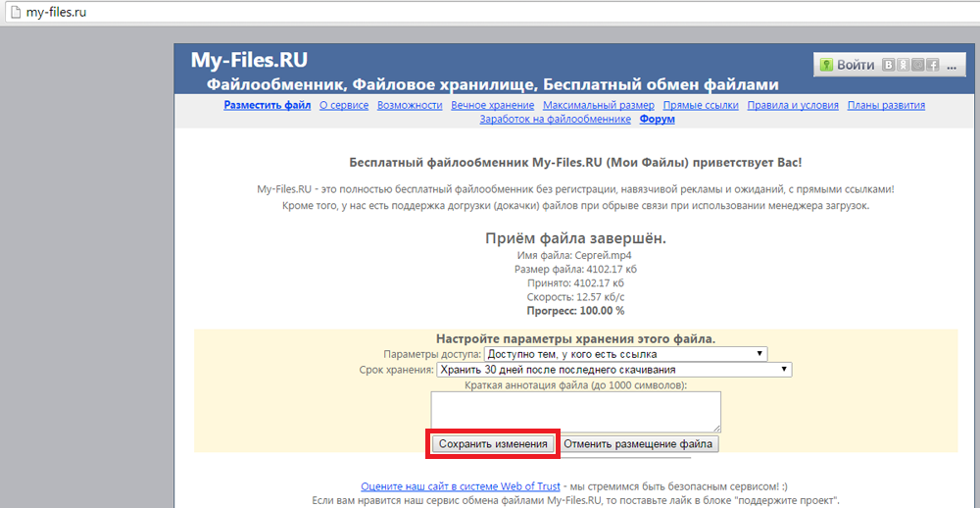Open the Срок хранения dropdown
This screenshot has height=508, width=980.
click(614, 370)
